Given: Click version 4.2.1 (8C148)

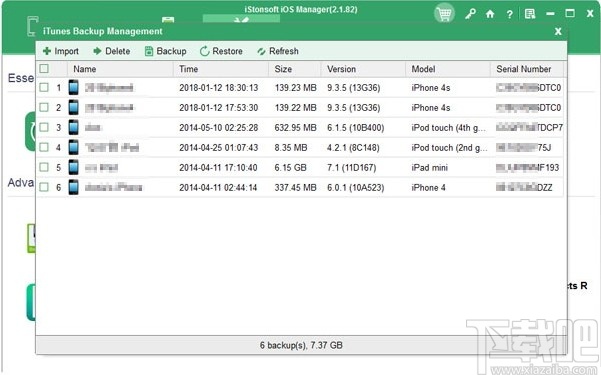Looking at the screenshot, I should pyautogui.click(x=353, y=148).
